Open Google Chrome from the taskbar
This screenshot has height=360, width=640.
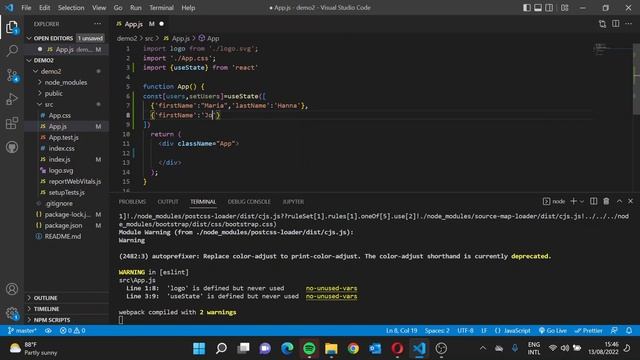[353, 348]
